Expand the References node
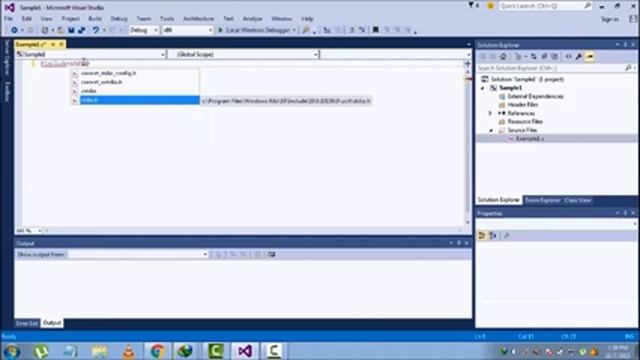640x360 pixels. (x=491, y=113)
